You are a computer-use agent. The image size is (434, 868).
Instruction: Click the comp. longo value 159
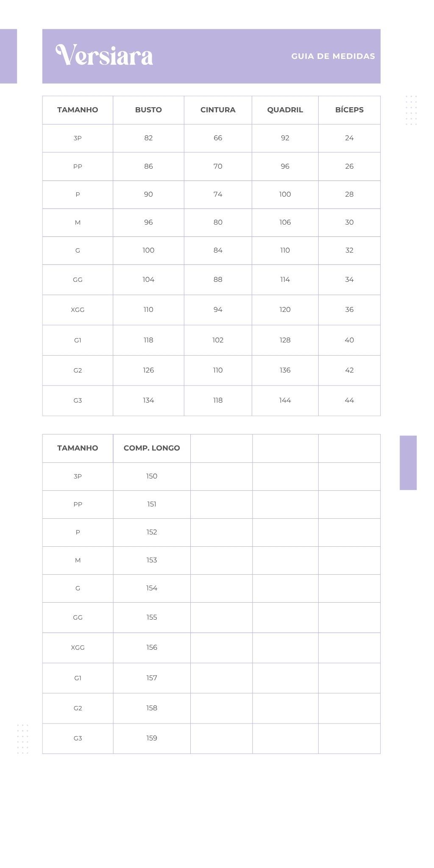tap(152, 738)
